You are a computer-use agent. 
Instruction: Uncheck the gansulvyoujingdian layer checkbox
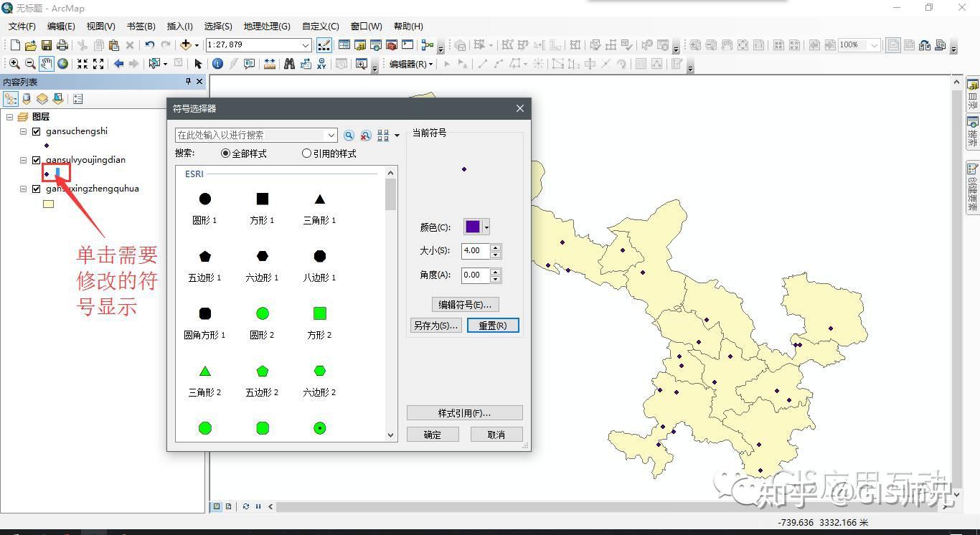(x=35, y=159)
